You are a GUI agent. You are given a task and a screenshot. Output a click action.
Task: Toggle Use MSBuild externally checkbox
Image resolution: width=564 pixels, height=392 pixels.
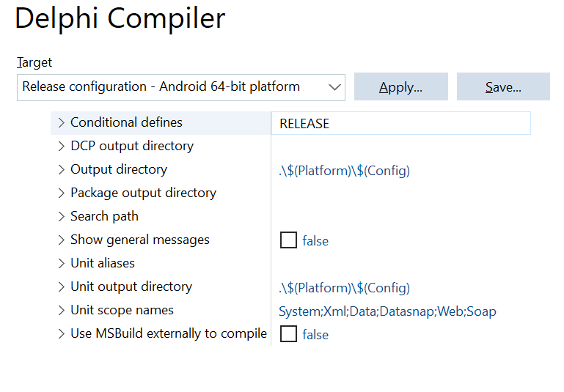point(288,334)
